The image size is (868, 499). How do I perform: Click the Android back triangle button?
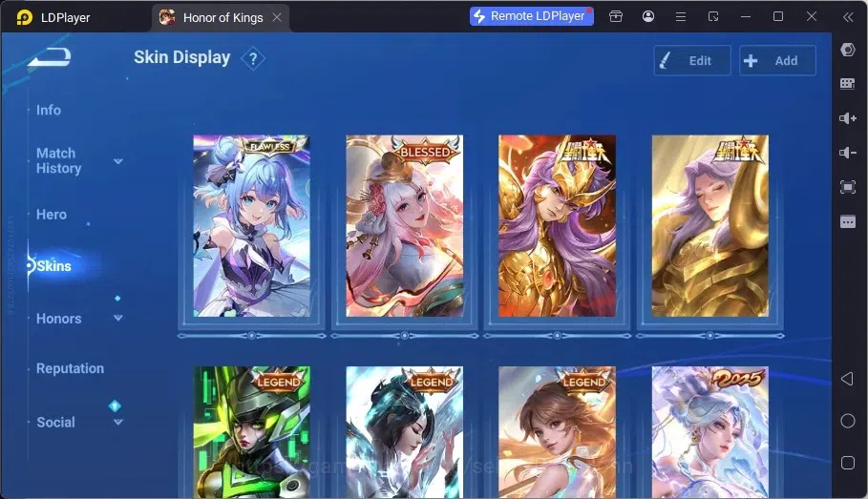(847, 379)
